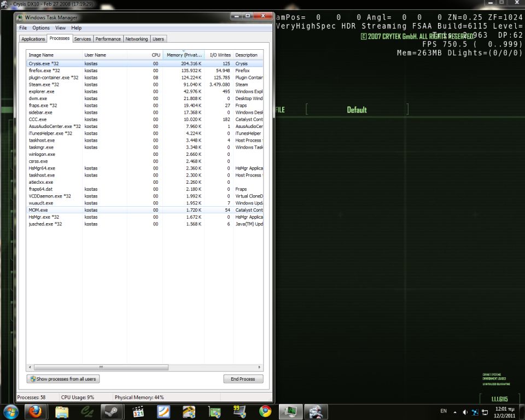Click the horizontal scrollbar thumb in process list
The width and height of the screenshot is (525, 420).
tap(101, 367)
